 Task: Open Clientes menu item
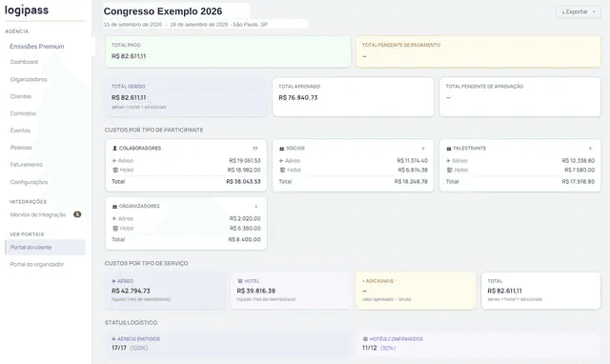click(x=21, y=96)
